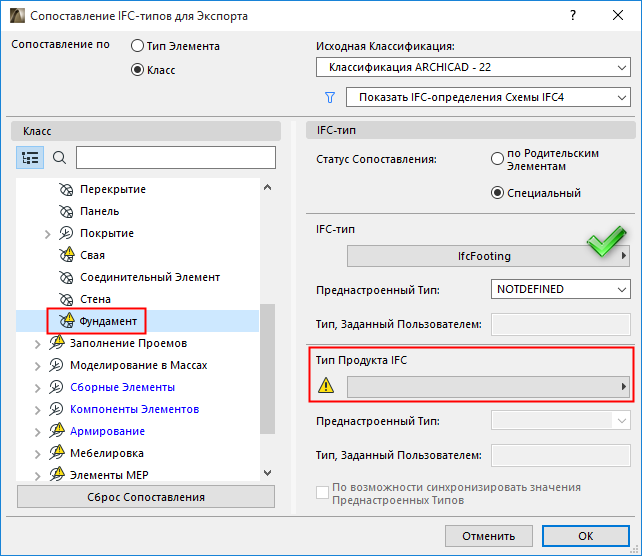642x556 pixels.
Task: Open the IfcFooting type selector
Action: coord(487,257)
